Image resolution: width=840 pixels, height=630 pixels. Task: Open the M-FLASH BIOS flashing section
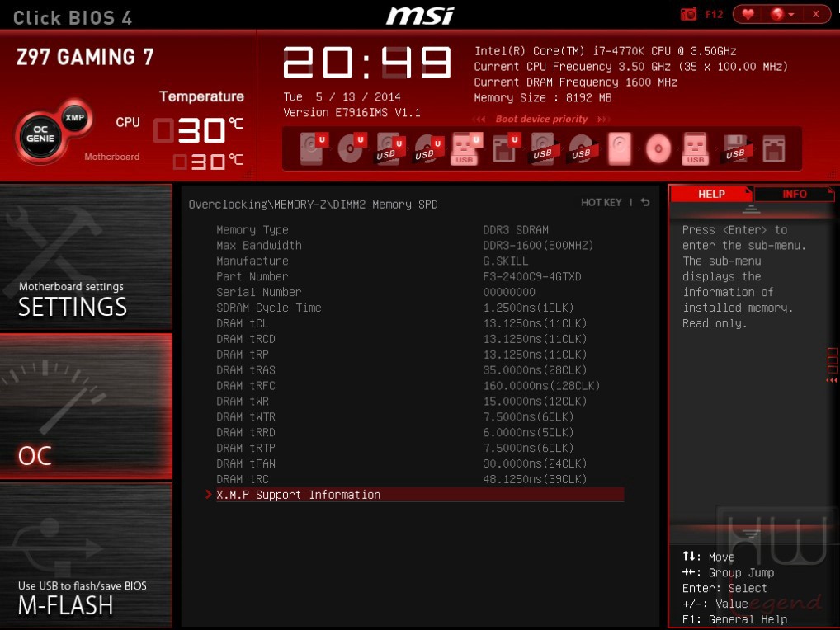(x=86, y=555)
